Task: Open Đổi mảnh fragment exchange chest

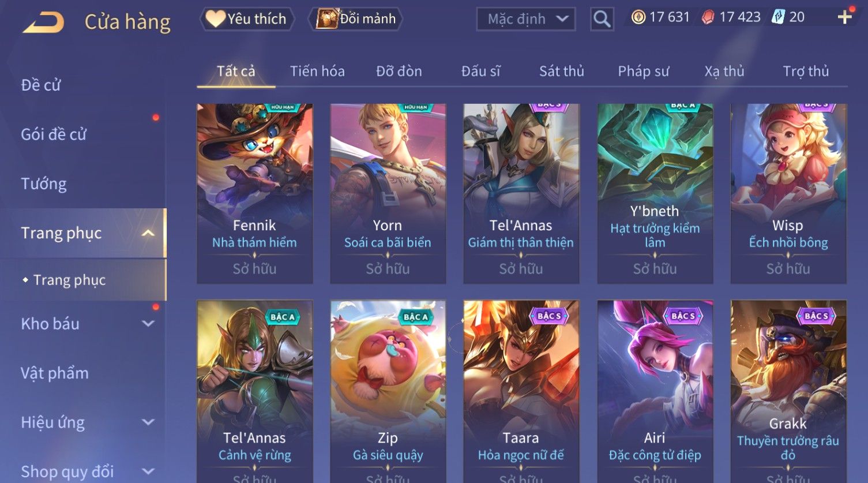Action: 356,19
